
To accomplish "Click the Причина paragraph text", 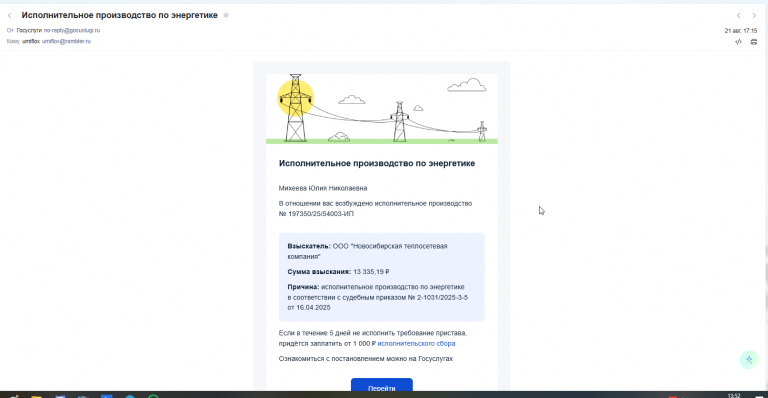I will coord(378,297).
